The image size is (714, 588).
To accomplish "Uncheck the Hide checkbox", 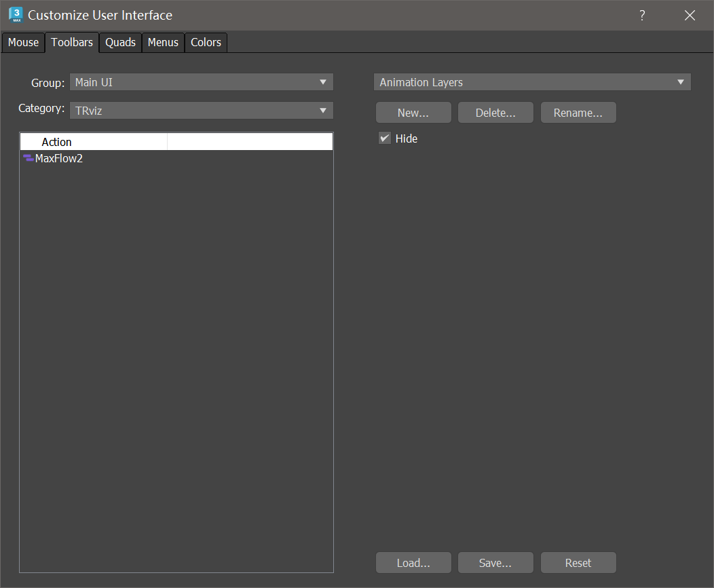I will [385, 138].
